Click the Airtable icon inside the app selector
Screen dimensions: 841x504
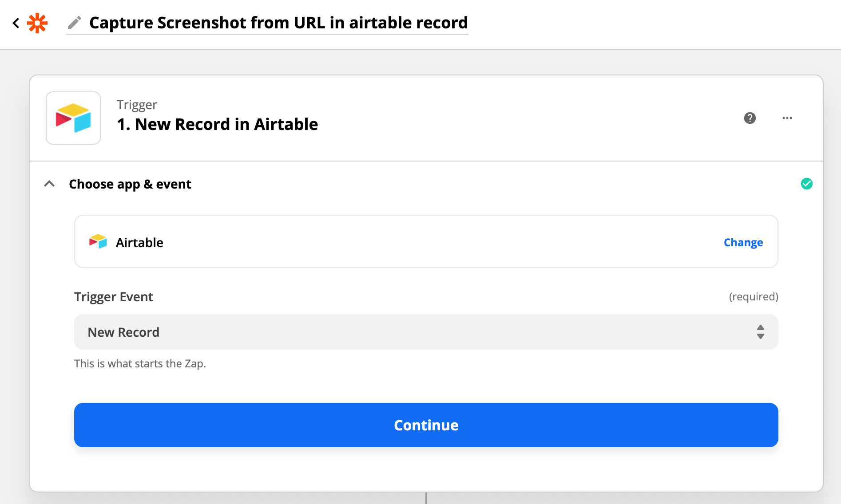pyautogui.click(x=98, y=242)
